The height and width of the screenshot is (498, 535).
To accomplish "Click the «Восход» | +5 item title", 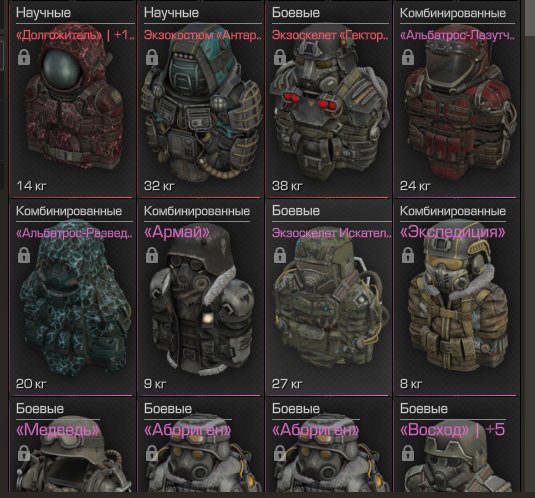I will pyautogui.click(x=452, y=429).
